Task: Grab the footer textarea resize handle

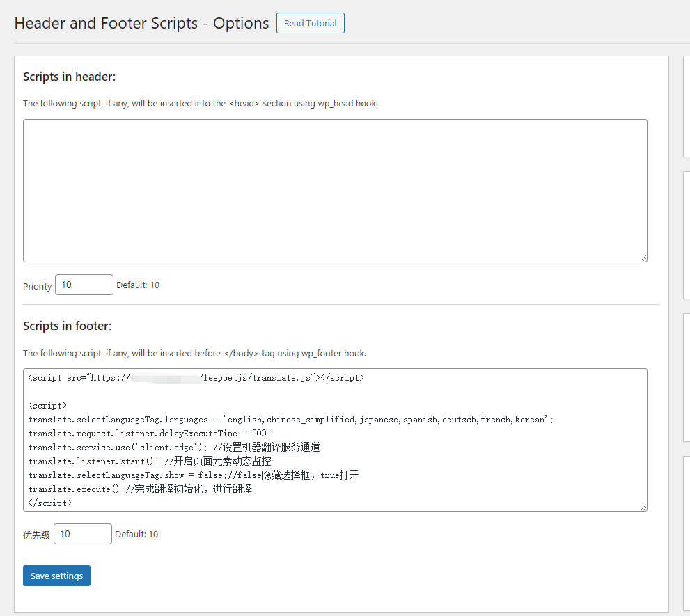Action: point(643,507)
